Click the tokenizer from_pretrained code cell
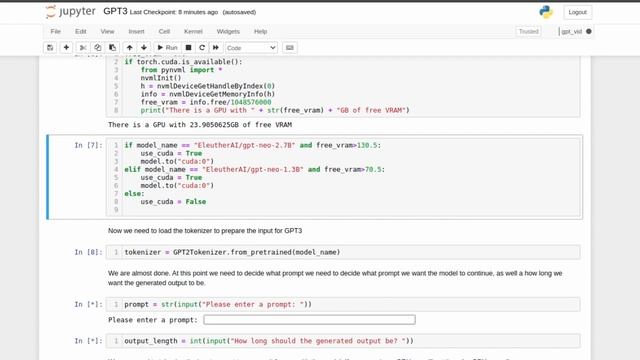Image resolution: width=640 pixels, height=360 pixels. coord(343,252)
